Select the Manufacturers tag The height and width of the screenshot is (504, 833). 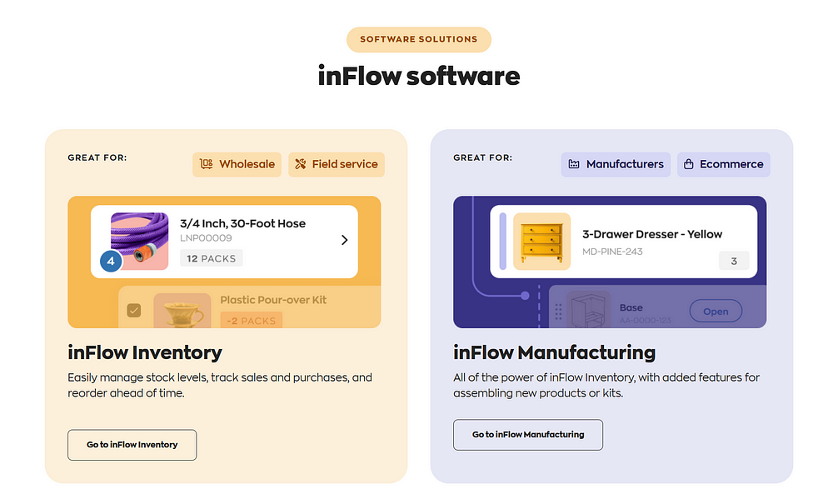[x=616, y=164]
